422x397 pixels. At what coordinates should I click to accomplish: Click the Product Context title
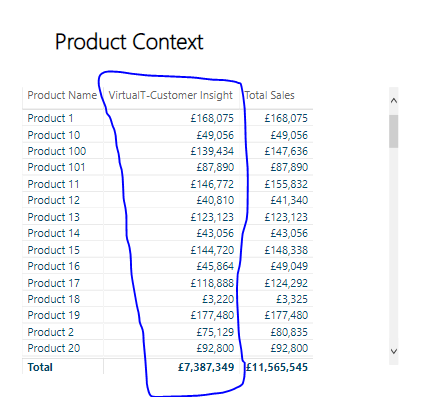[129, 42]
